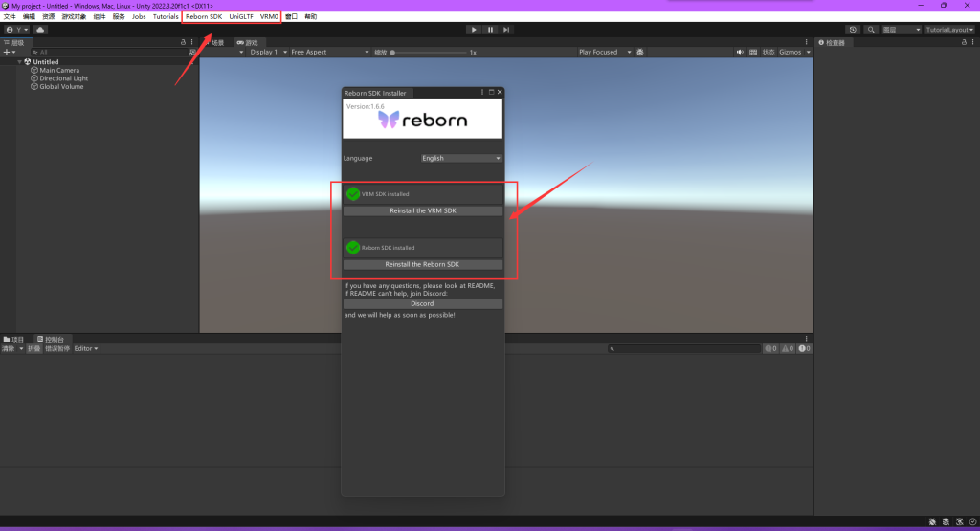Click the Discord button in the installer

click(422, 303)
